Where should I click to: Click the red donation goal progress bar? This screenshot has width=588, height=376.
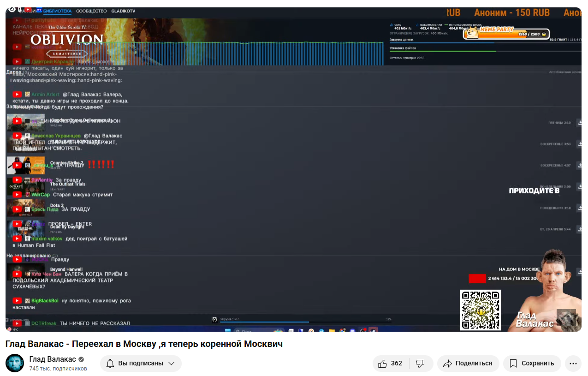[477, 278]
